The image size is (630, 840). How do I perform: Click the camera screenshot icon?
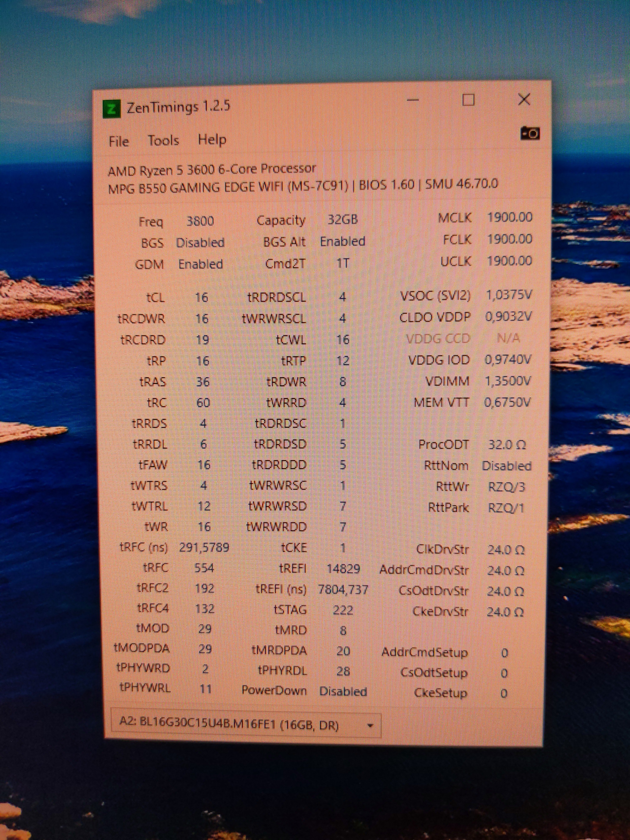pyautogui.click(x=530, y=133)
